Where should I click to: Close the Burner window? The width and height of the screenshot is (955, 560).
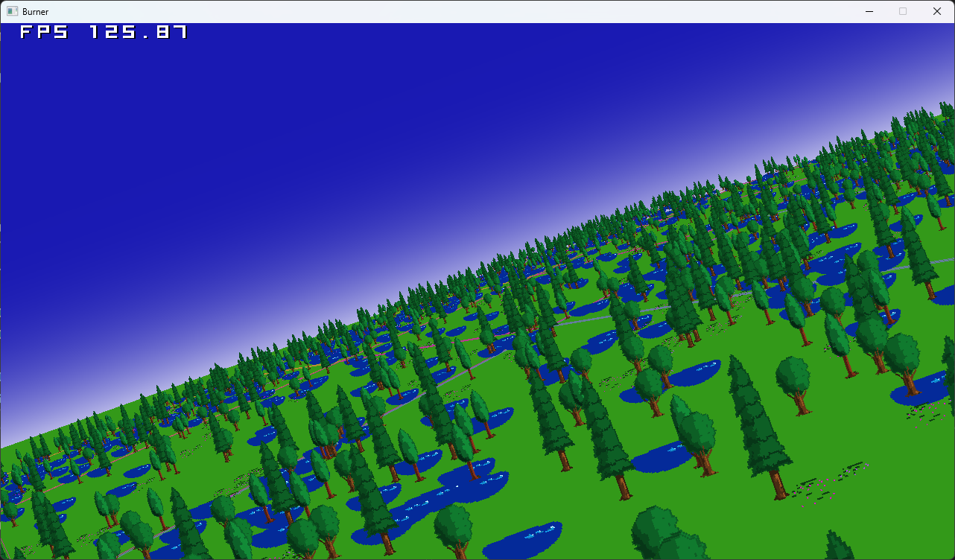[x=937, y=12]
